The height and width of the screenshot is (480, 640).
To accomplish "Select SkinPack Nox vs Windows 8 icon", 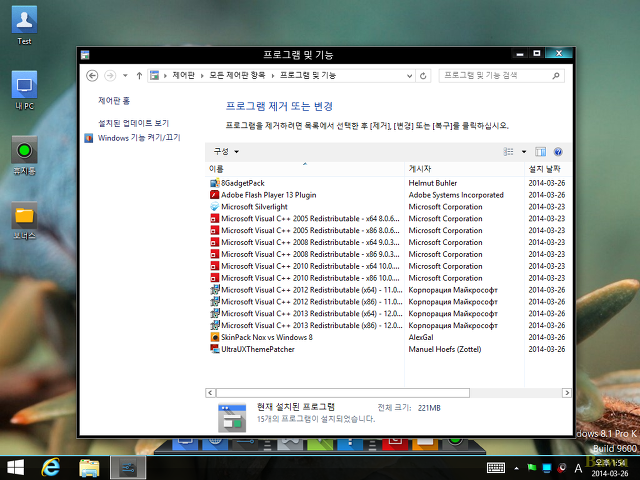I will tap(215, 337).
